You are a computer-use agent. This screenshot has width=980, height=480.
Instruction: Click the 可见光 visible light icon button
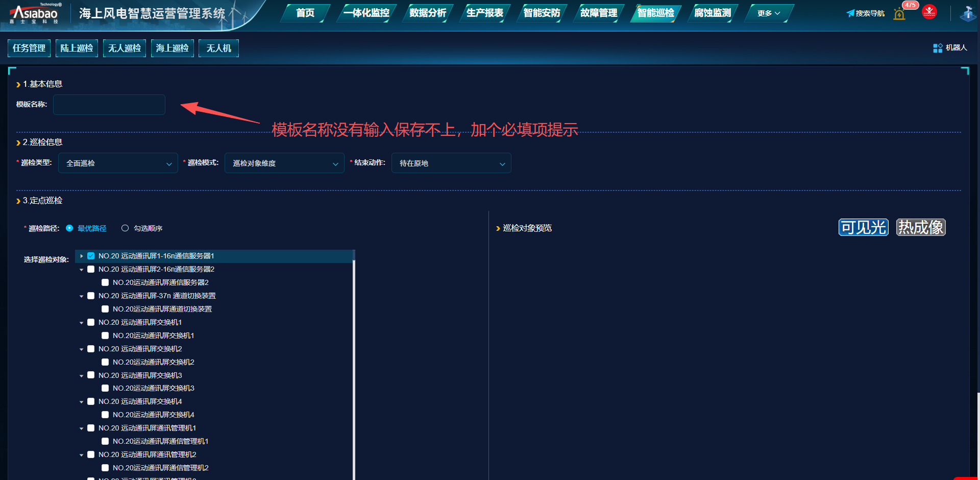[863, 227]
